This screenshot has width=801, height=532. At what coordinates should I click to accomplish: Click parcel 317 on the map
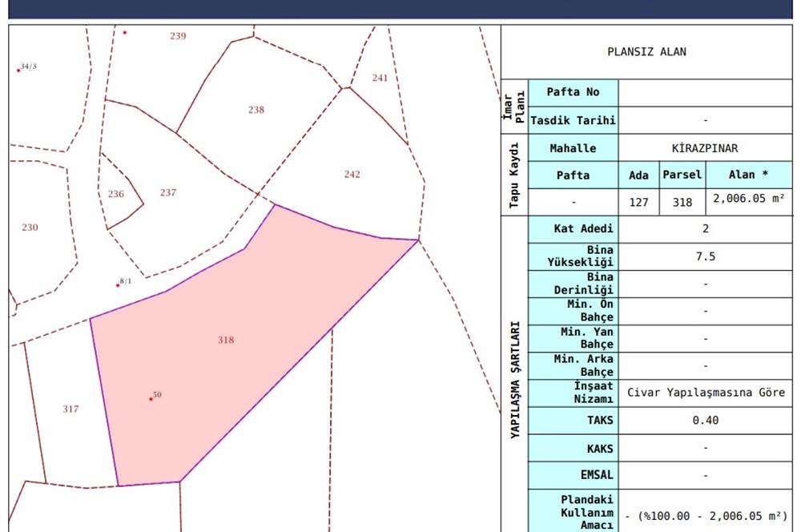(x=70, y=409)
